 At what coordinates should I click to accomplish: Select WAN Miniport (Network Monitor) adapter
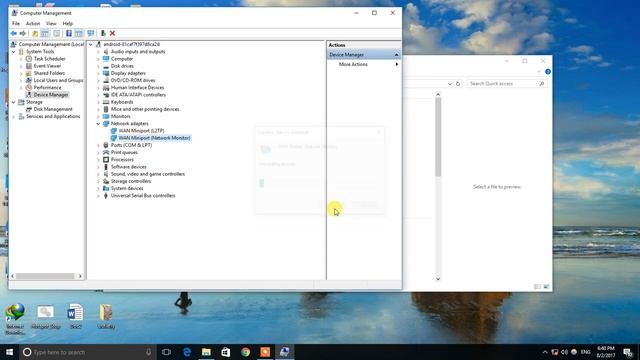coord(154,138)
